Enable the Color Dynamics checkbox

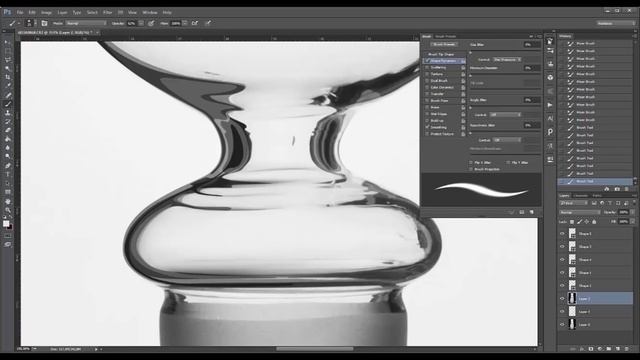pos(427,87)
